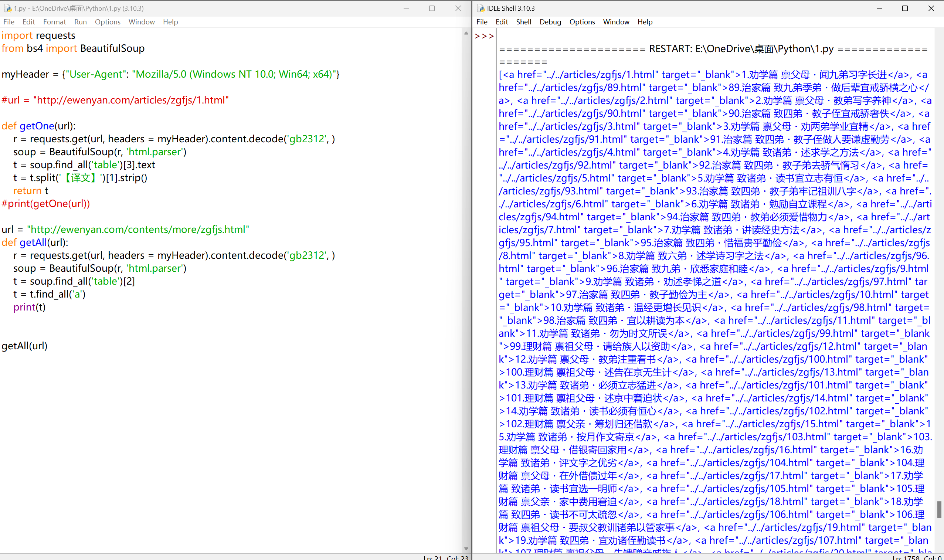Close the 1.py editor window

(x=458, y=8)
